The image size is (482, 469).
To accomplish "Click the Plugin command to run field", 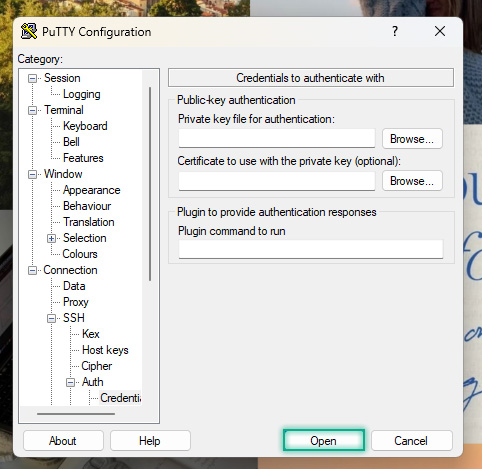I will pos(311,249).
